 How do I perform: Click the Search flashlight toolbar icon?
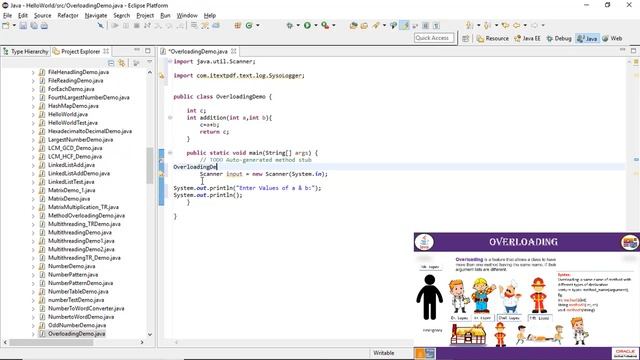376,25
